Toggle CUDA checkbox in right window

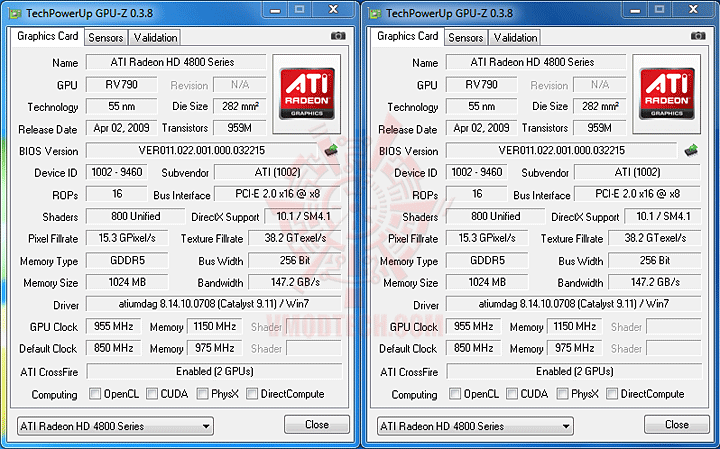512,393
